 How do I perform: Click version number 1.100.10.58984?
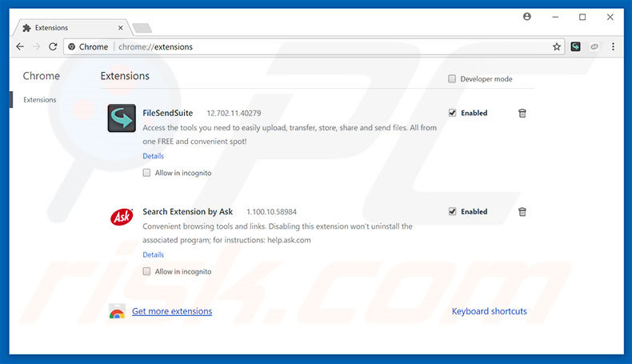click(x=271, y=212)
